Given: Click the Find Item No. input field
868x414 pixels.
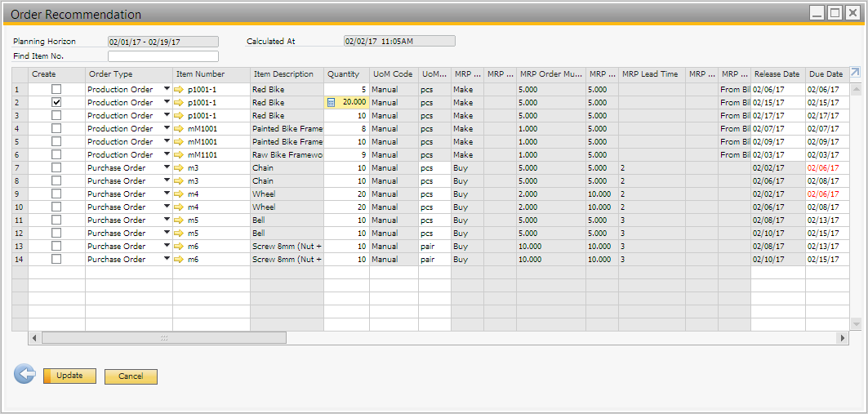Looking at the screenshot, I should (162, 56).
